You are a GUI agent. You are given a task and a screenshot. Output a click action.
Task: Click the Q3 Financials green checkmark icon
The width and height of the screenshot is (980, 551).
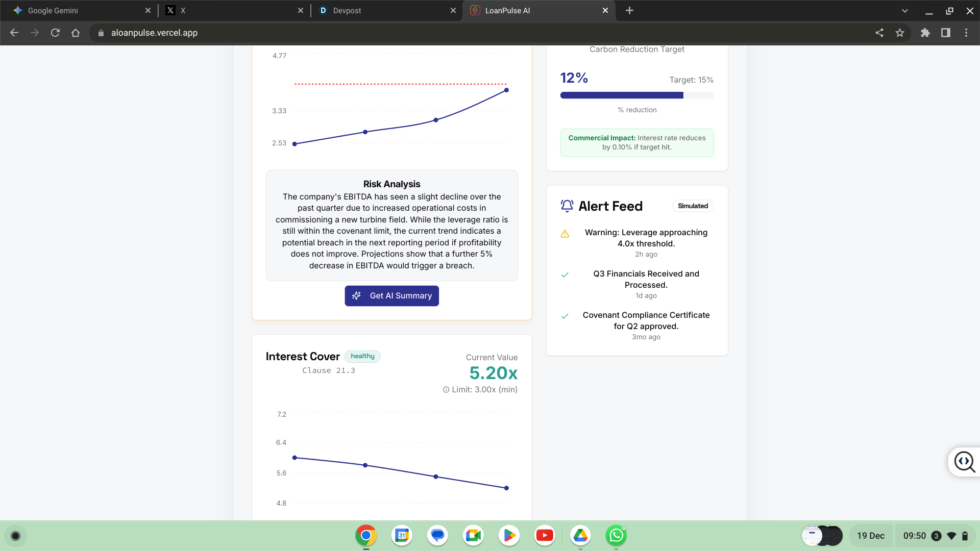point(565,275)
